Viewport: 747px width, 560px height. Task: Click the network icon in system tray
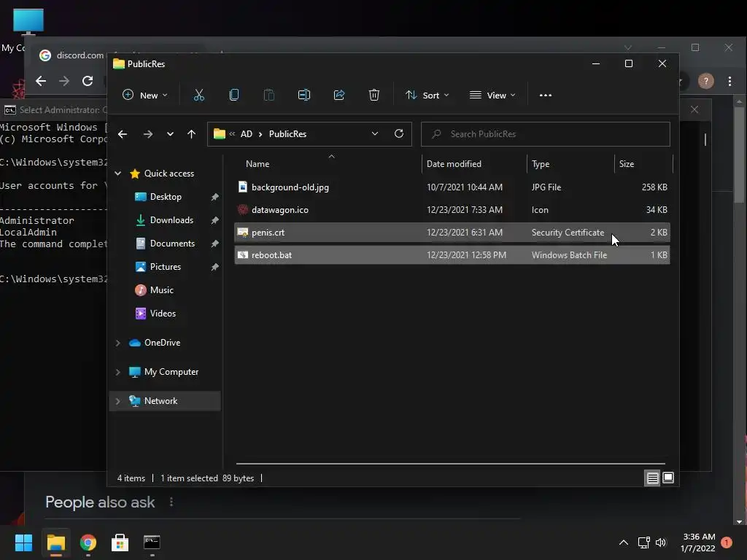point(643,542)
